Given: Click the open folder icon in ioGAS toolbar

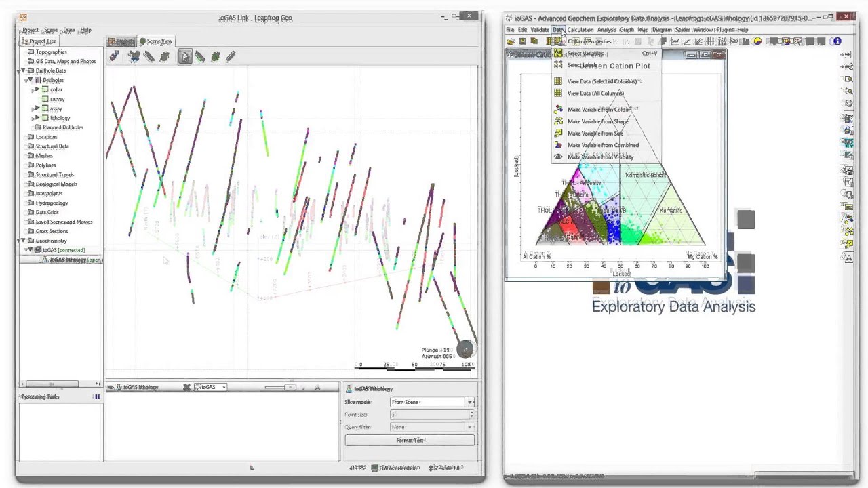Looking at the screenshot, I should 510,41.
